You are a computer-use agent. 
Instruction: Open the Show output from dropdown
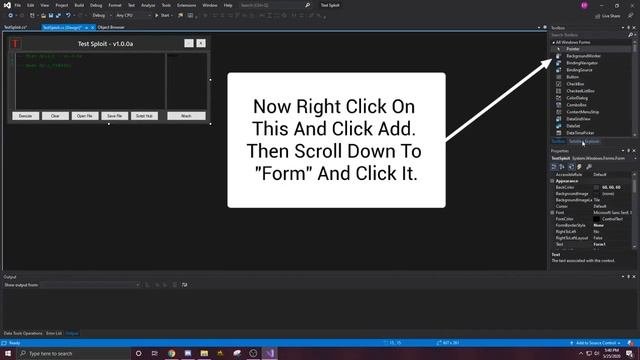(90, 285)
